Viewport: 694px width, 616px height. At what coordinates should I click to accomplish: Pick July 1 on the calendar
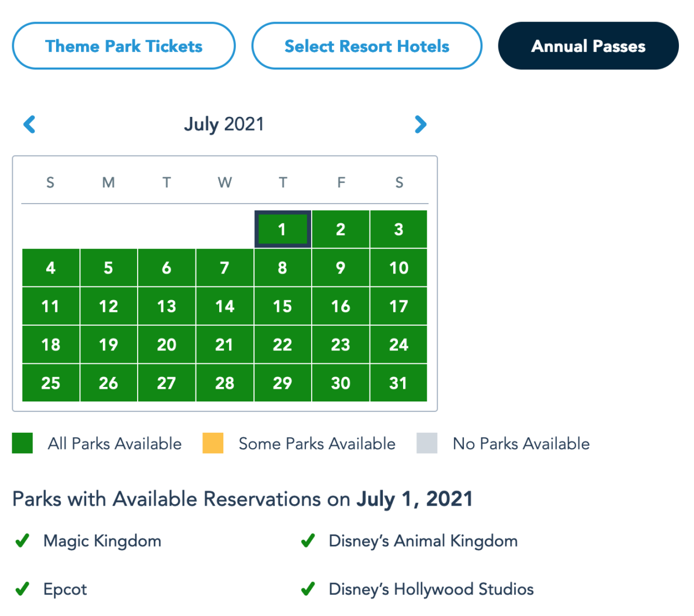[282, 229]
